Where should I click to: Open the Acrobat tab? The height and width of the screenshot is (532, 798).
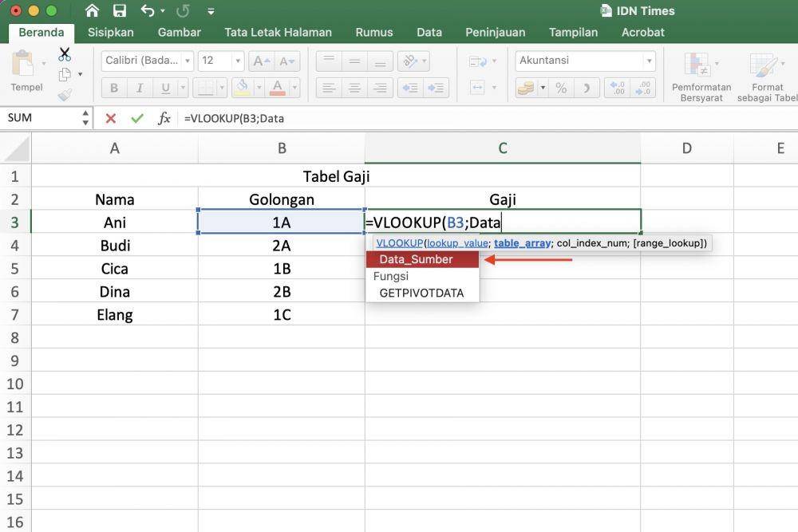[642, 33]
